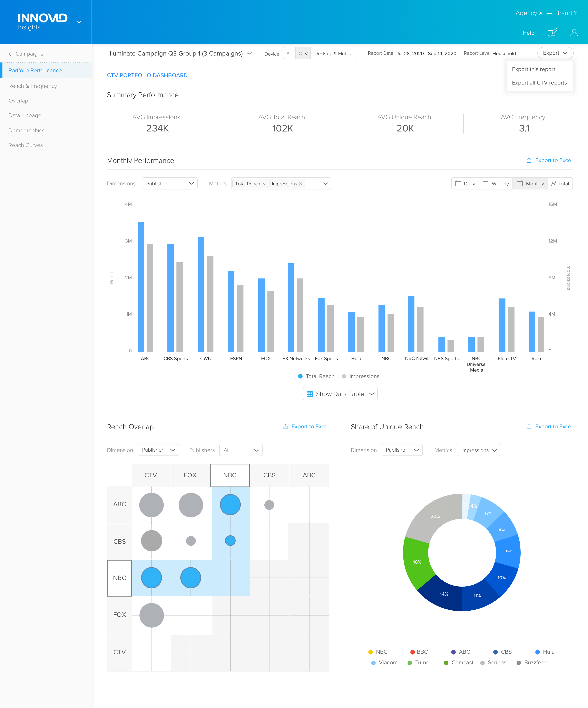Click Household report level value
This screenshot has width=588, height=708.
point(504,53)
